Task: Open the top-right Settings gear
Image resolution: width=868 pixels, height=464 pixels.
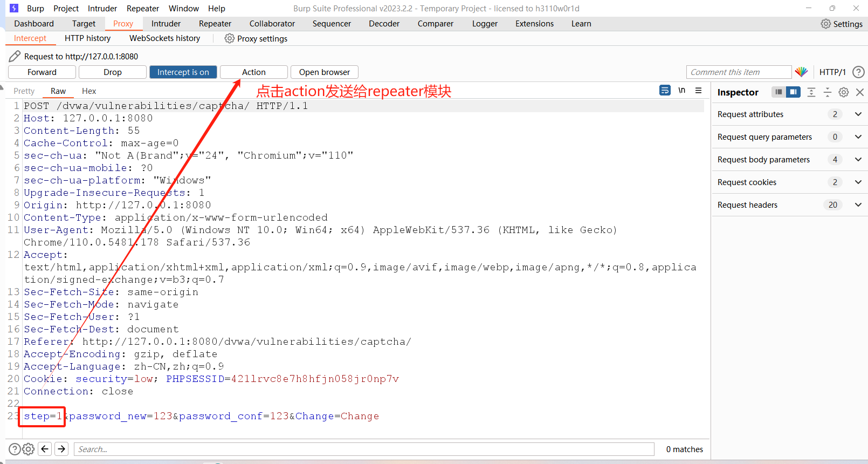Action: (x=825, y=24)
